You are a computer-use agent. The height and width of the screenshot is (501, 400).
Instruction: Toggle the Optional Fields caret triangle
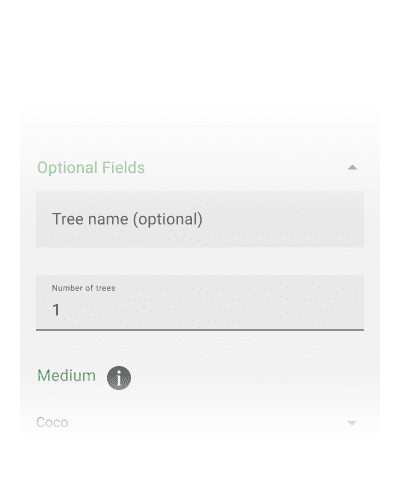[x=352, y=167]
